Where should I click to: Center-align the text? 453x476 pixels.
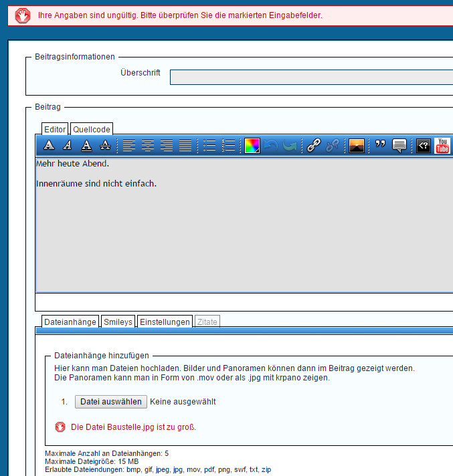148,146
